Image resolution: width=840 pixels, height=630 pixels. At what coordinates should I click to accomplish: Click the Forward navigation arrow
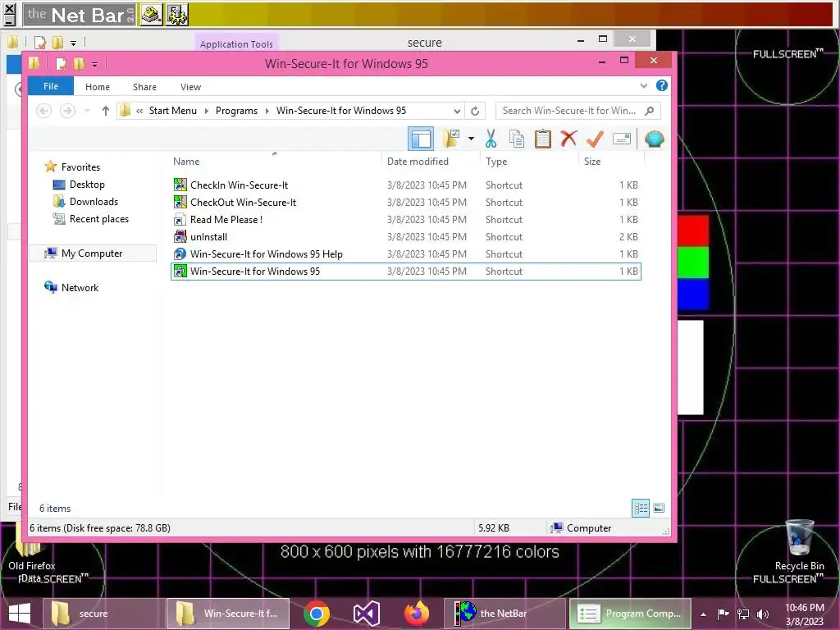pos(67,111)
